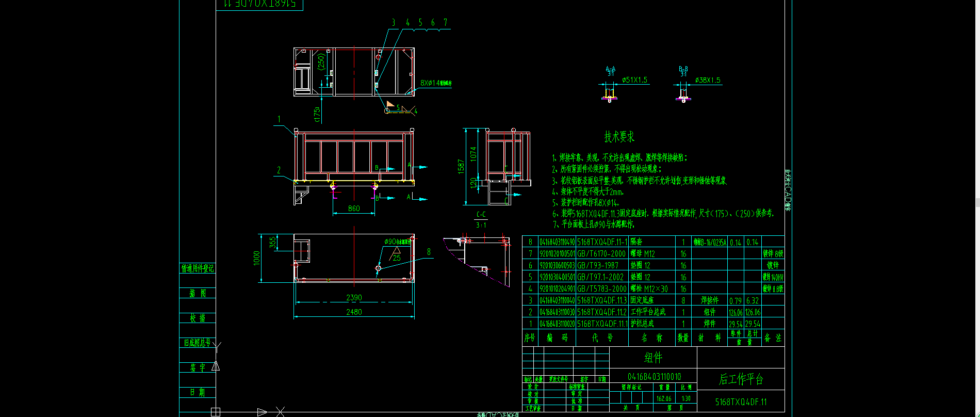Select the A-A section label
Viewport: 980px width, 417px height.
[611, 69]
